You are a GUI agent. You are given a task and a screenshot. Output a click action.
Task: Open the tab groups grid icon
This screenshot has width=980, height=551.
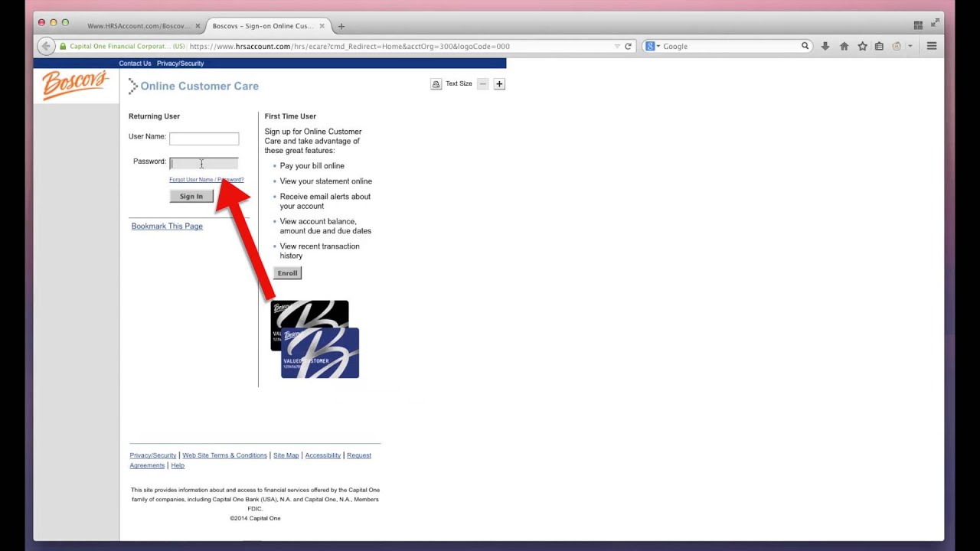coord(918,25)
